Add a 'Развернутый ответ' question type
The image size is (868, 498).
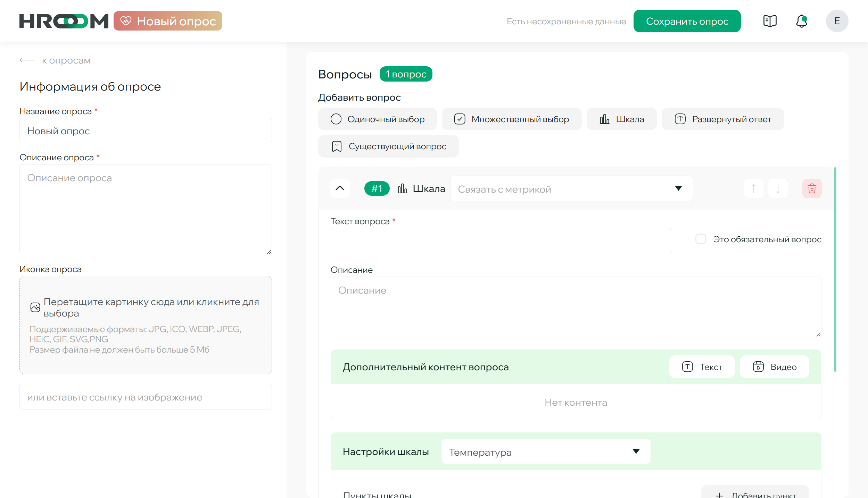pos(722,119)
